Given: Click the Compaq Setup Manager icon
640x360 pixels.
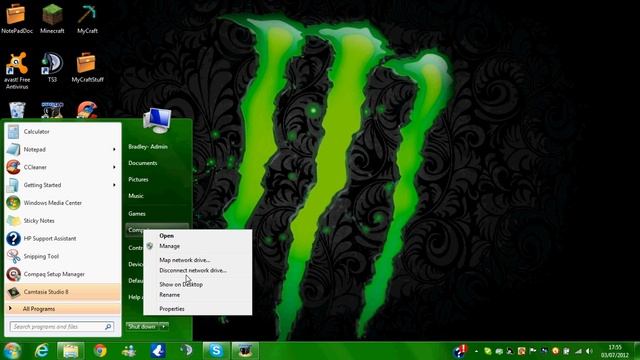Looking at the screenshot, I should pos(13,274).
